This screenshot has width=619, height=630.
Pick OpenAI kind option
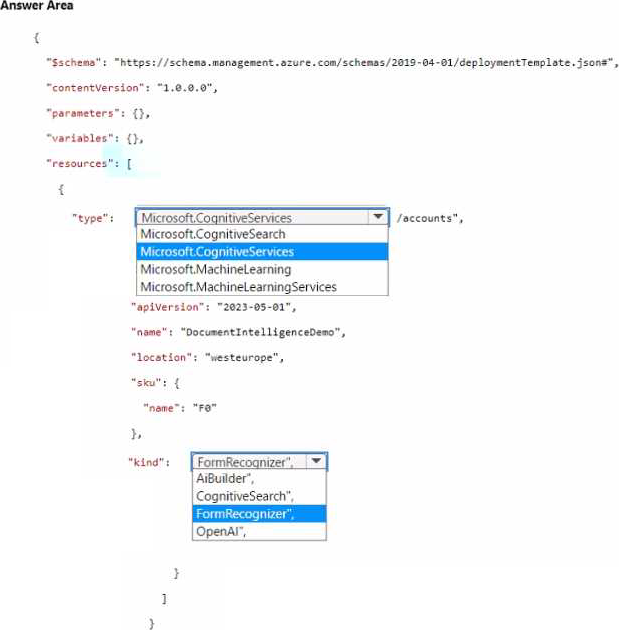(x=259, y=531)
